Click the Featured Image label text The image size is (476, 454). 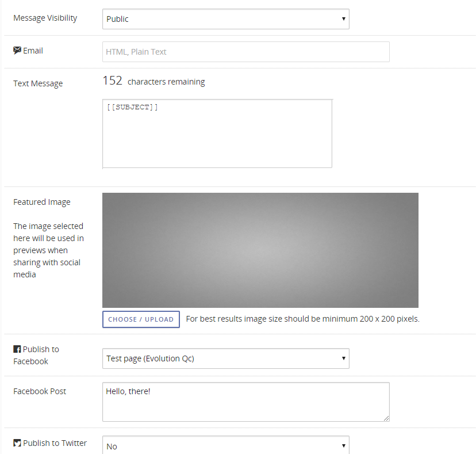[x=42, y=202]
